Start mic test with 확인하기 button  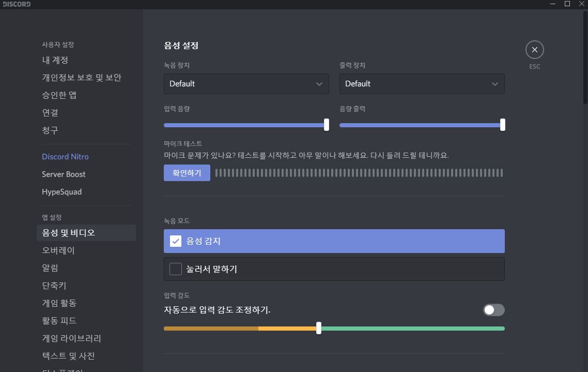(x=187, y=173)
